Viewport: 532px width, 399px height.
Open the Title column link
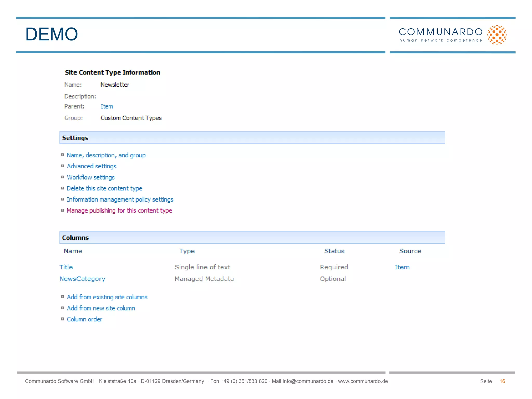(x=66, y=267)
